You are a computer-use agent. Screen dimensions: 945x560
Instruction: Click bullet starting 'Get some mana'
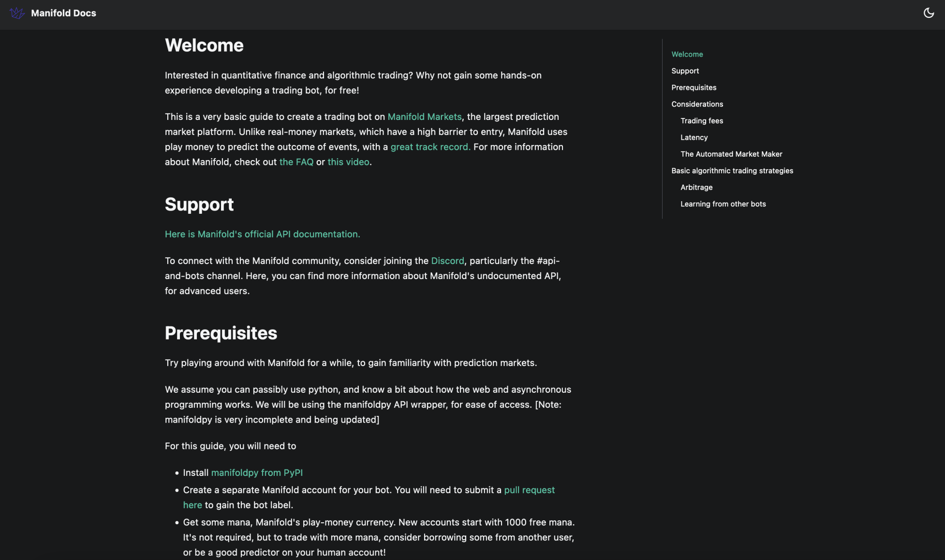point(379,537)
